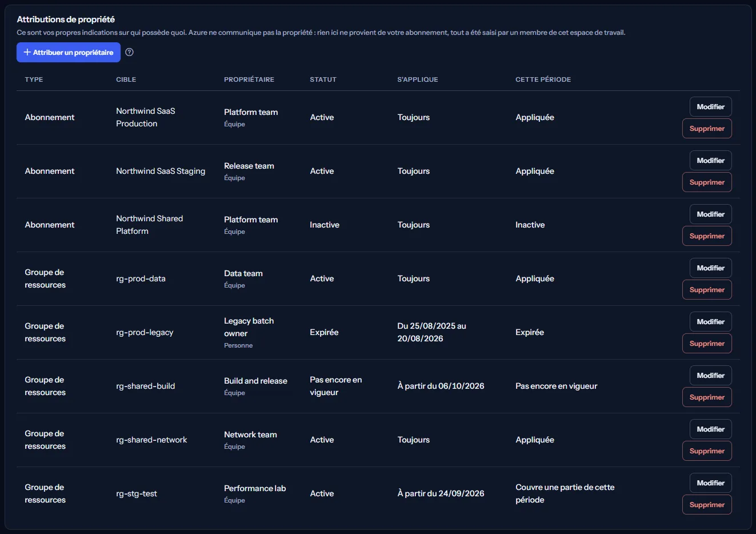Click the PROPRIÉTAIRE column header
The height and width of the screenshot is (534, 756).
click(249, 79)
